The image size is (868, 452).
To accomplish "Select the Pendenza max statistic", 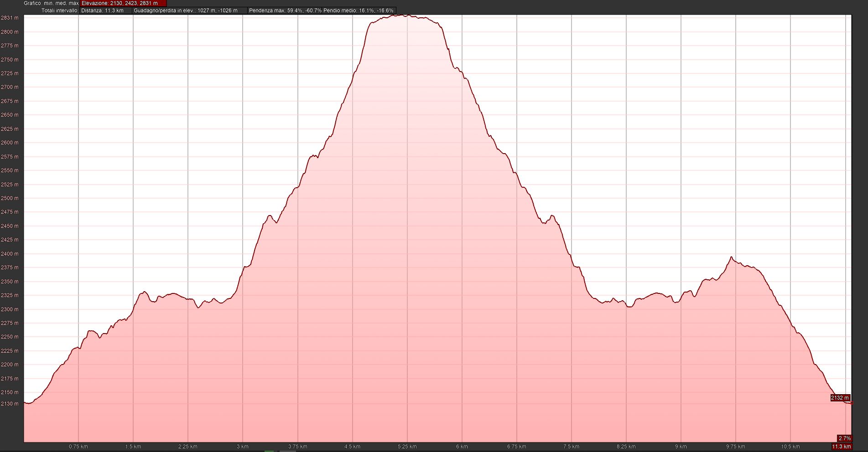I will click(x=285, y=10).
